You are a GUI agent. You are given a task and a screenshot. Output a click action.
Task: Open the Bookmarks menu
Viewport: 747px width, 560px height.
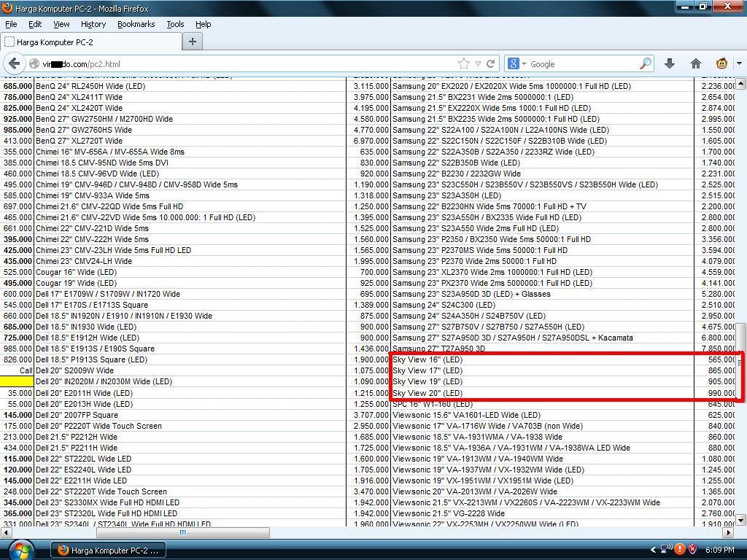pyautogui.click(x=136, y=24)
